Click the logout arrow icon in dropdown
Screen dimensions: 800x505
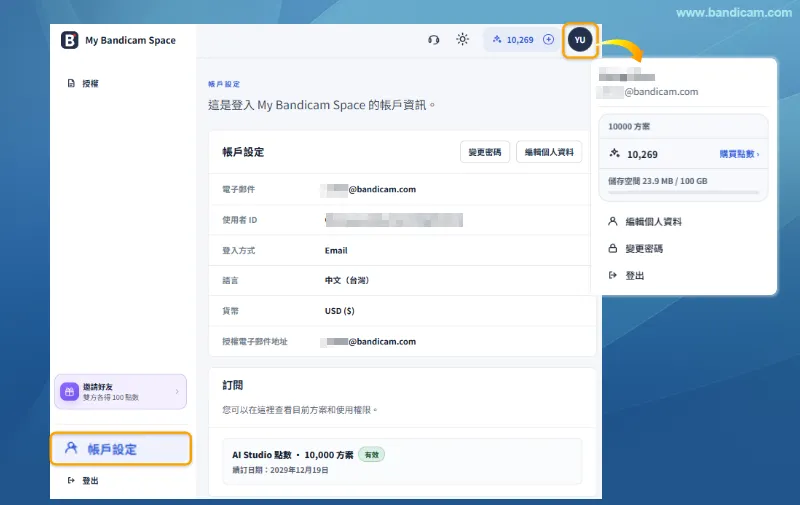click(613, 275)
